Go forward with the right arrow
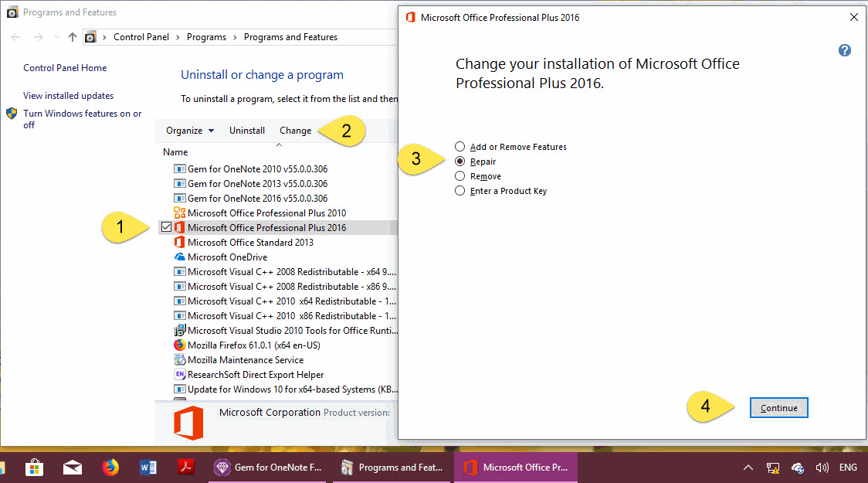The width and height of the screenshot is (868, 483). point(38,37)
